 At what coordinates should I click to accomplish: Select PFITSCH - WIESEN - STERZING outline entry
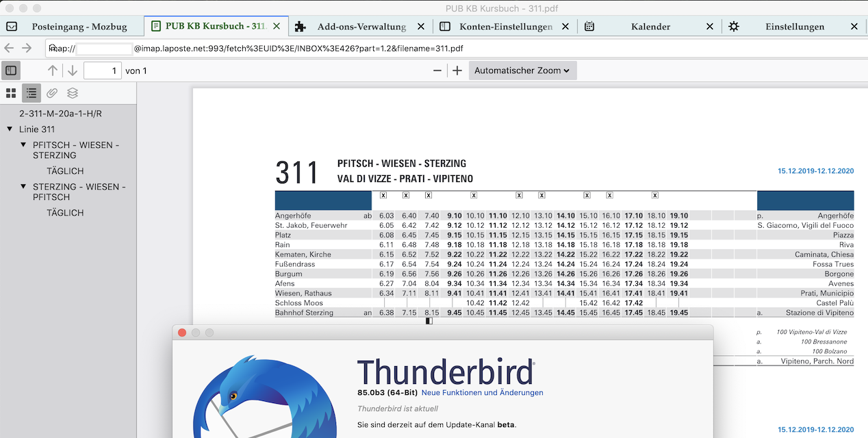click(76, 150)
